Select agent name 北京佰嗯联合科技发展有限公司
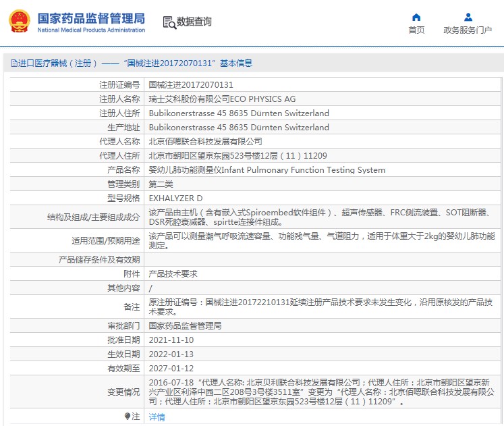The height and width of the screenshot is (426, 504). [205, 142]
